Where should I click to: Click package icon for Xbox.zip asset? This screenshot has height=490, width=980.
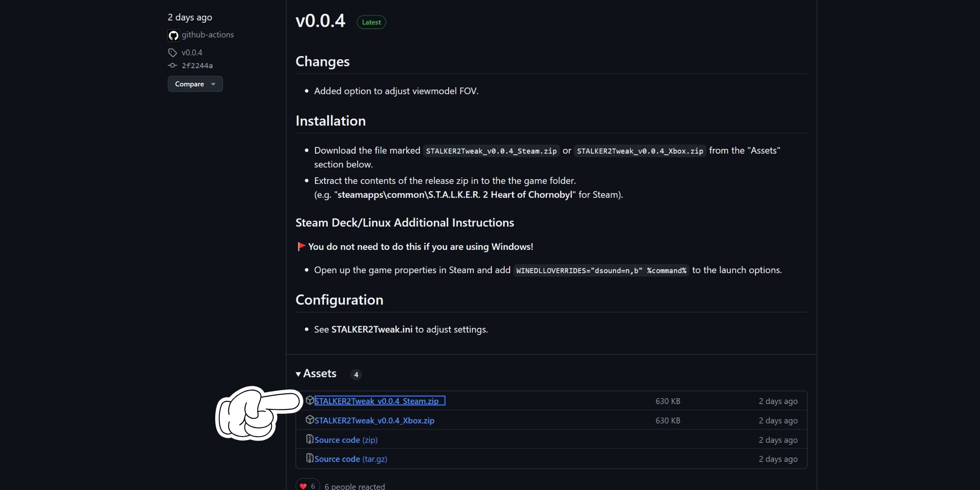tap(310, 420)
